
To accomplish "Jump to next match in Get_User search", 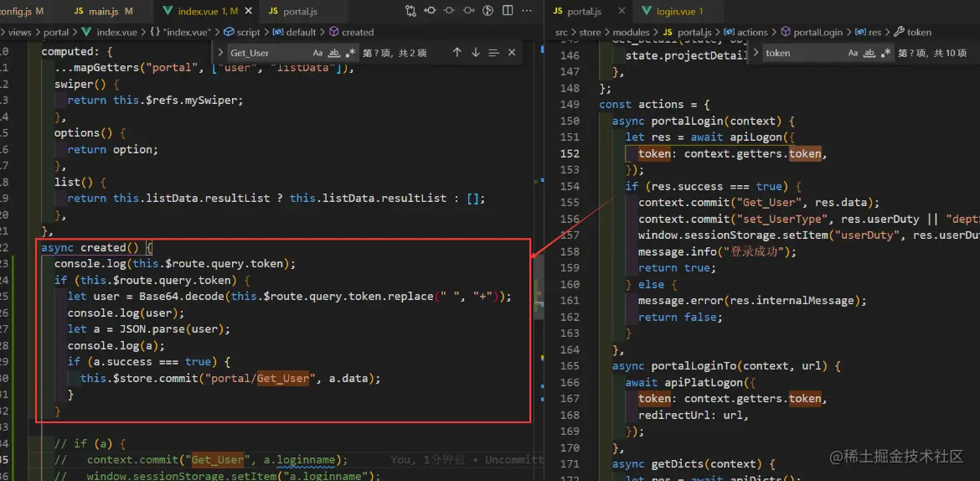I will pos(476,53).
